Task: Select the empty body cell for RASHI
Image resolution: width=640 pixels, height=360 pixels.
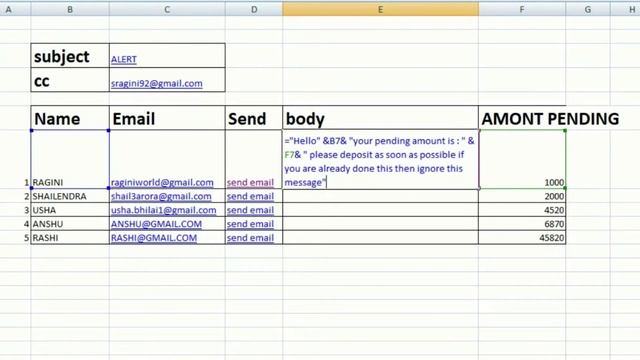Action: pos(380,238)
